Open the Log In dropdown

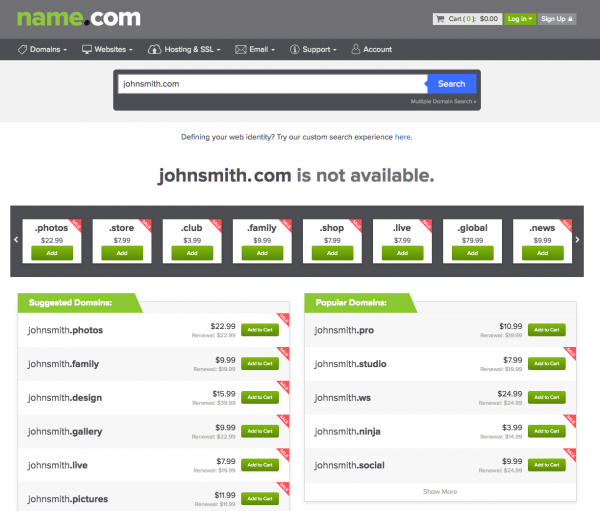pyautogui.click(x=520, y=19)
